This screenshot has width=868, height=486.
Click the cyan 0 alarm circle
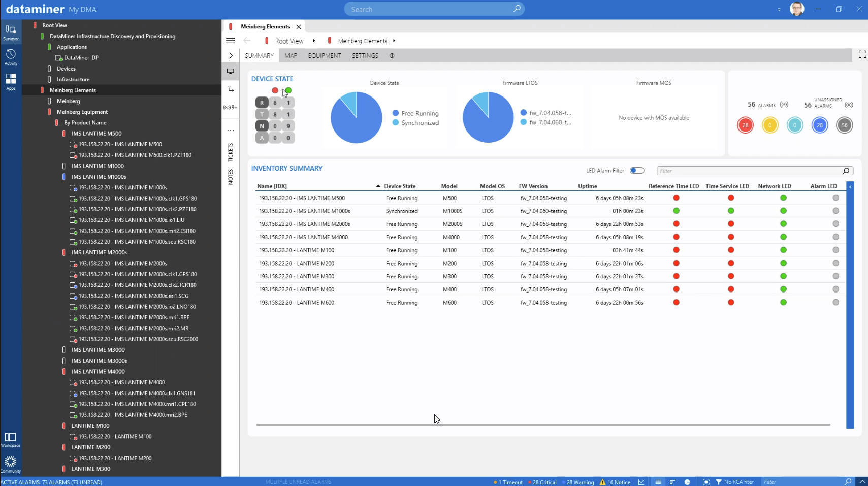tap(795, 125)
